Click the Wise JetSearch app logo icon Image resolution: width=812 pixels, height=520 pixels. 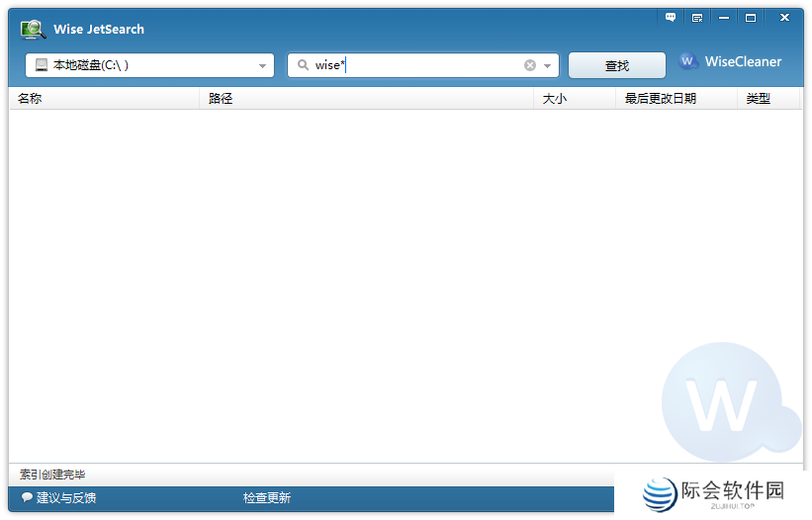[x=33, y=30]
